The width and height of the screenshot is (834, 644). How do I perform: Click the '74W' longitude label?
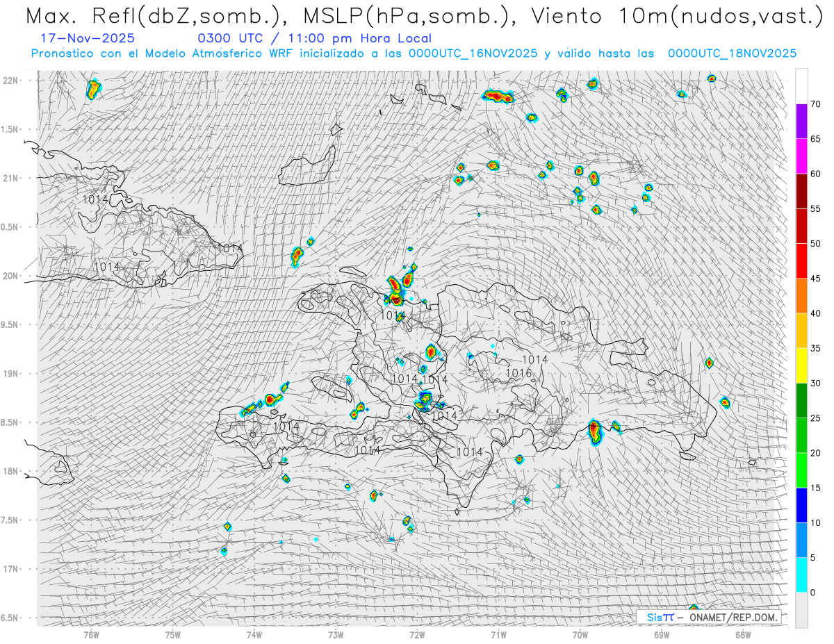(x=254, y=634)
